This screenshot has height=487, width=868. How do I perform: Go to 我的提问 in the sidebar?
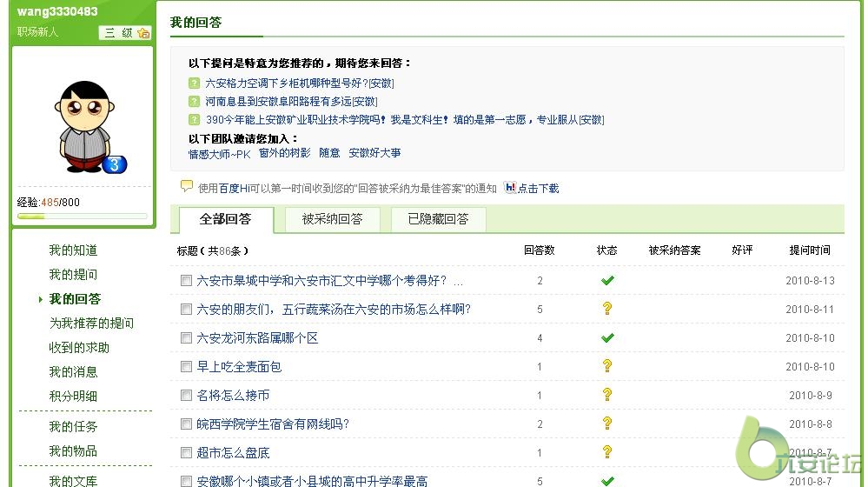pos(73,275)
